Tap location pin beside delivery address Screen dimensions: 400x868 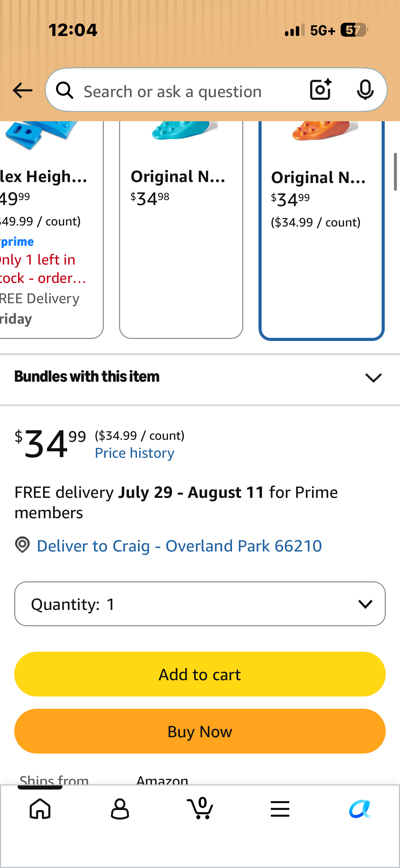click(22, 545)
